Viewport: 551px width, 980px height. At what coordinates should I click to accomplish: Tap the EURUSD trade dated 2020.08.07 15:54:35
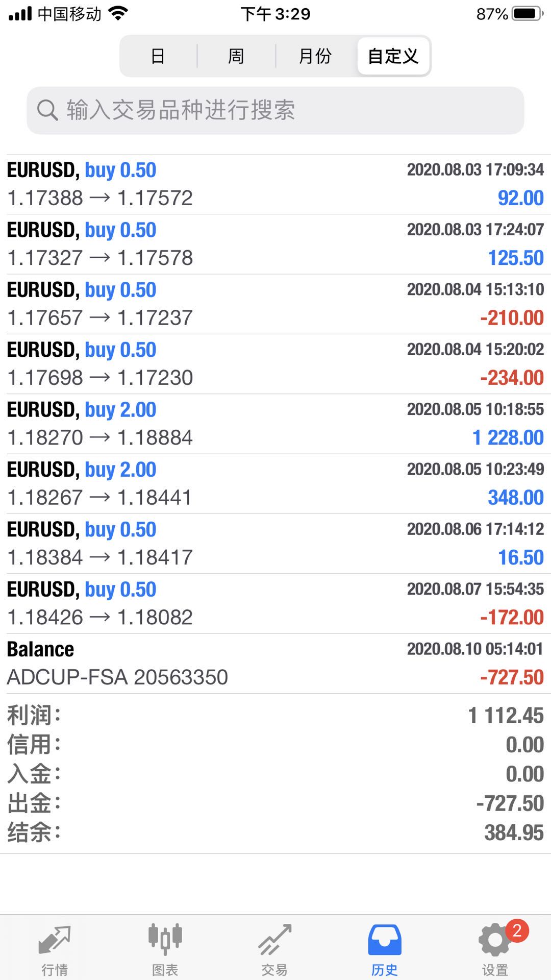point(275,604)
